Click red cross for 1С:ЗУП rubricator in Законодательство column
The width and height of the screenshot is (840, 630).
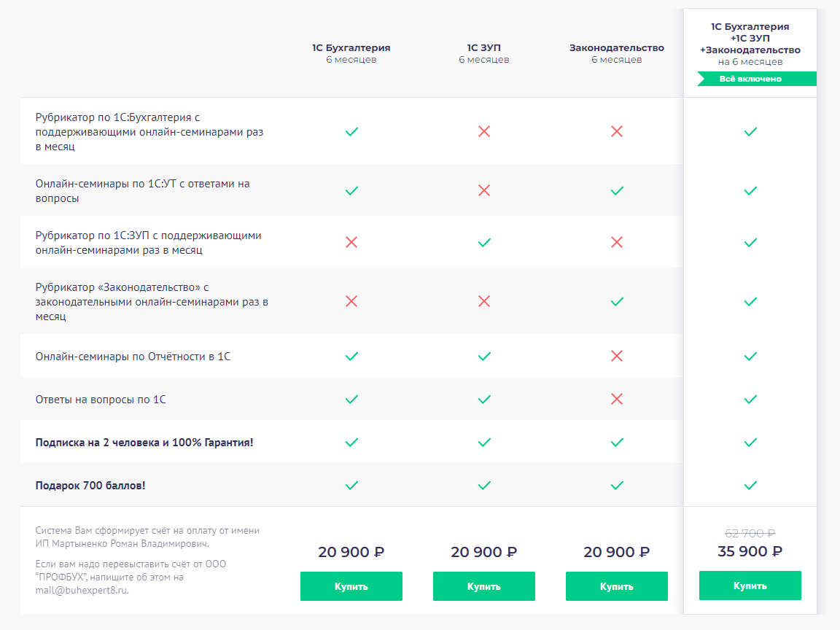(x=617, y=243)
